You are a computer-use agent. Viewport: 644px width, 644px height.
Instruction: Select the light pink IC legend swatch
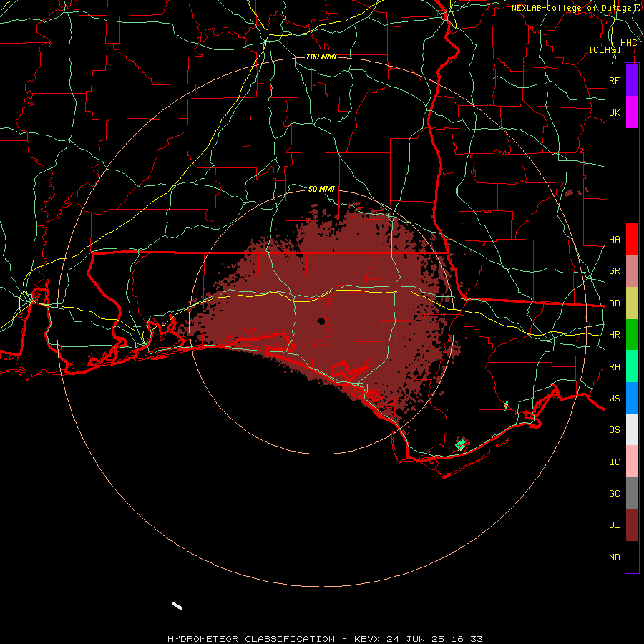pos(632,462)
